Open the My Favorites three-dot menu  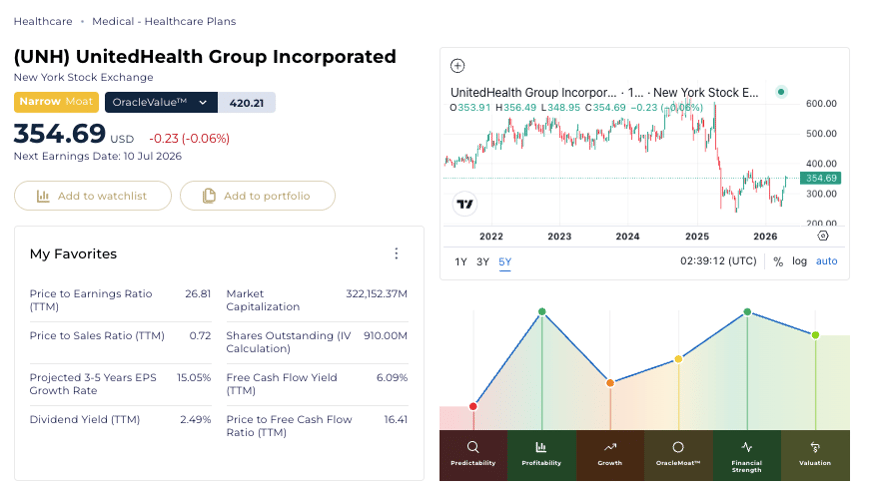pos(396,254)
